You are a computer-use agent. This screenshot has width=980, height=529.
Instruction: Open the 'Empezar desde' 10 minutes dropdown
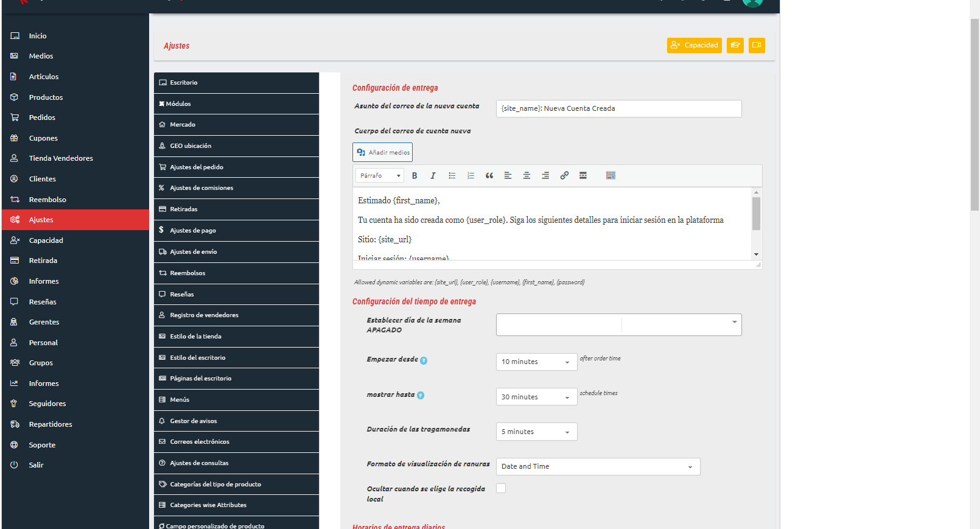point(536,362)
